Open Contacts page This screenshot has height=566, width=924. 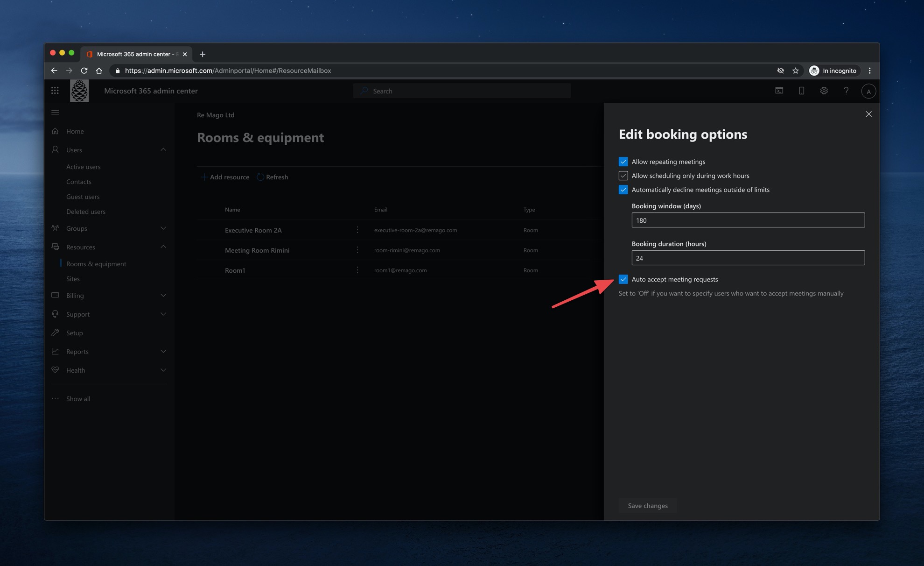(78, 182)
